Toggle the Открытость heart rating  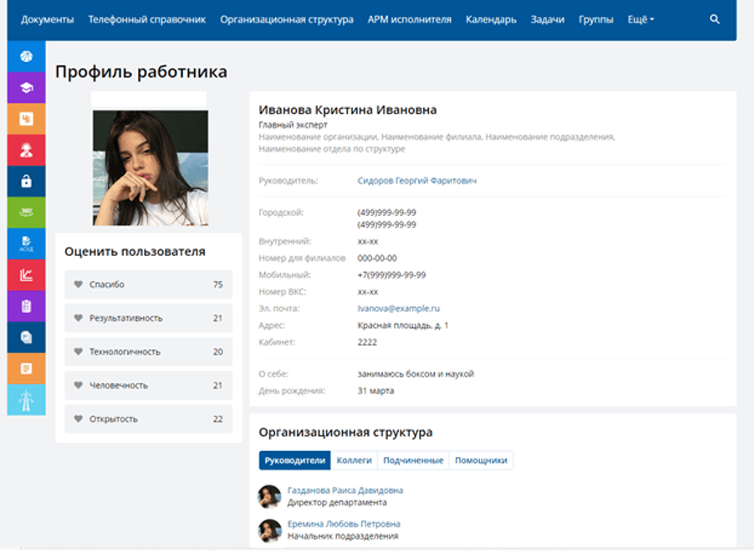pos(79,418)
